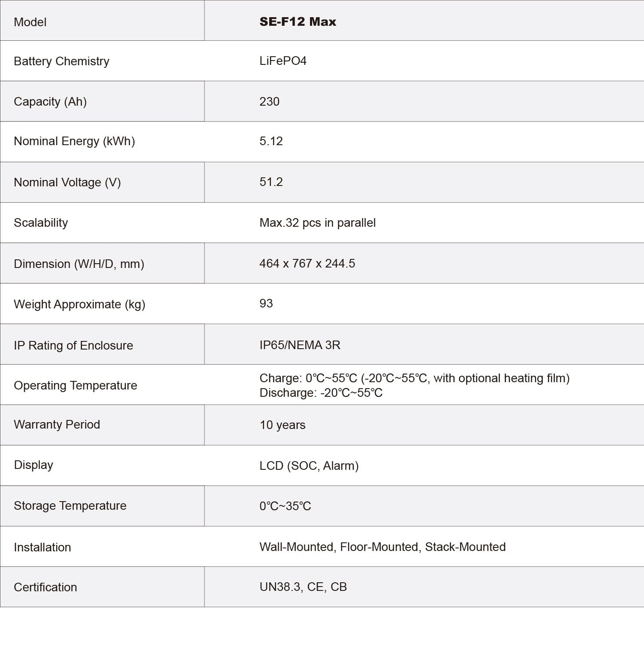The image size is (644, 651).
Task: Click the LCD (SOC, Alarm) display value
Action: 309,466
